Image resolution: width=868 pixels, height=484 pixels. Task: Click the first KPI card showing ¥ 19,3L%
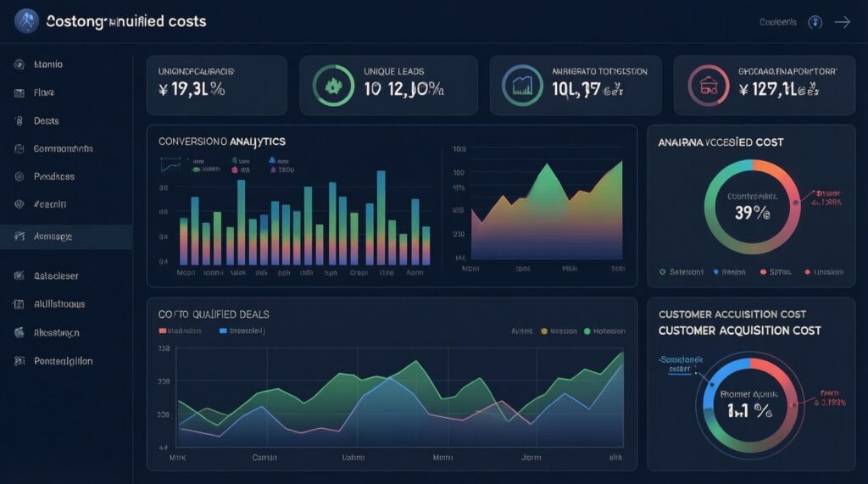click(216, 86)
